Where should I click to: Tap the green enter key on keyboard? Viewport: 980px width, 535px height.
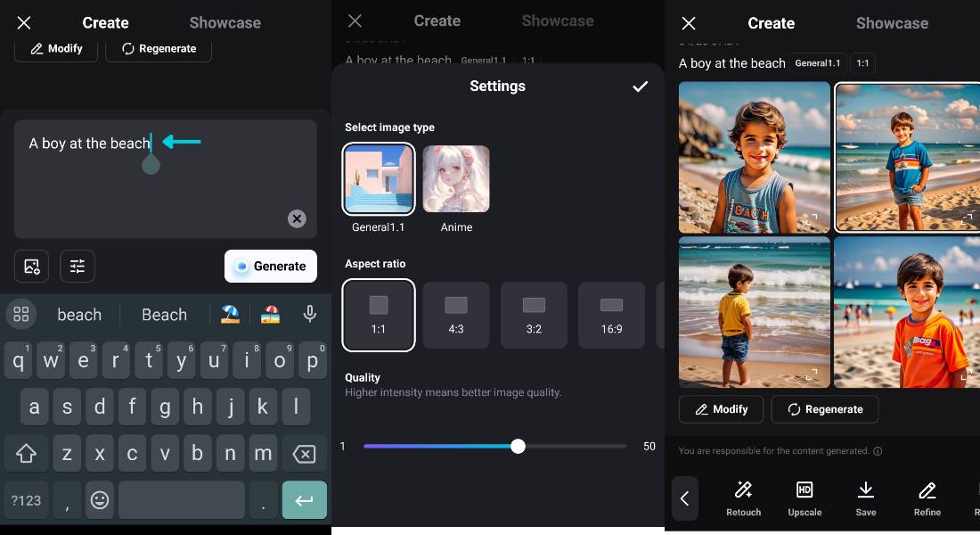point(305,500)
